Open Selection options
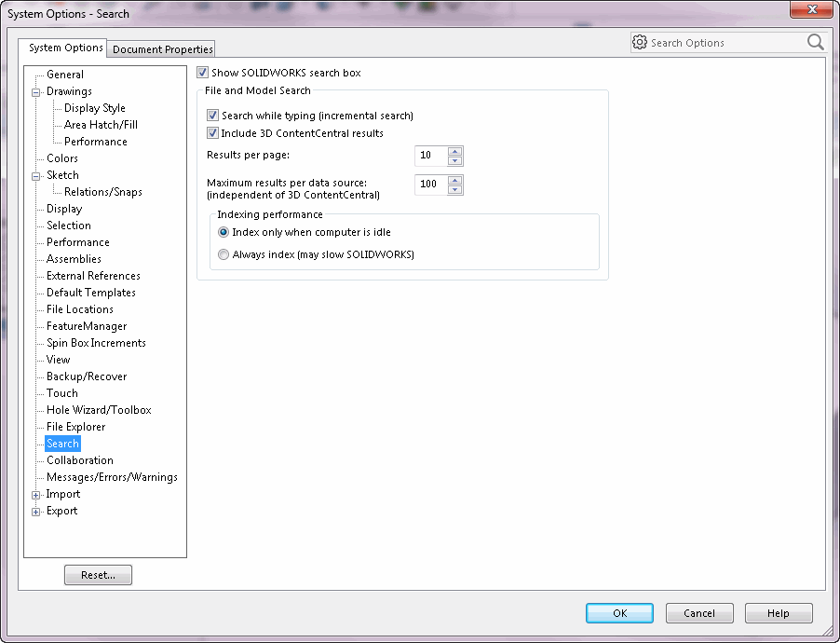This screenshot has width=840, height=643. click(69, 226)
